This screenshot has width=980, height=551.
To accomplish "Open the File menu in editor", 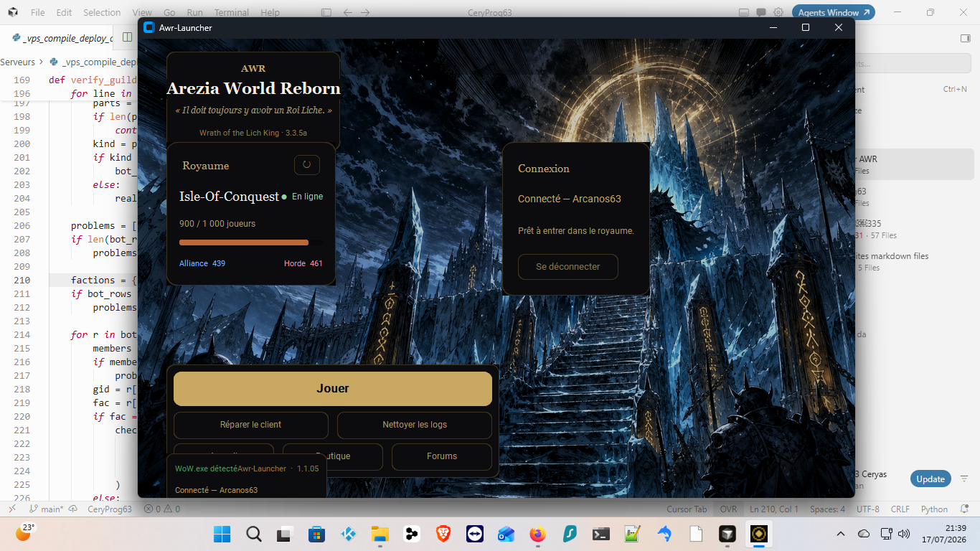I will 38,12.
